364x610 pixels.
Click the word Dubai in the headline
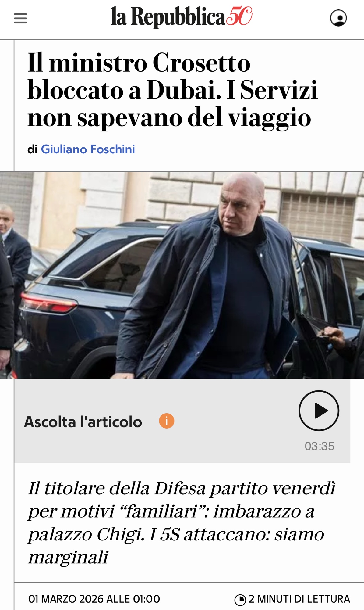click(x=184, y=90)
